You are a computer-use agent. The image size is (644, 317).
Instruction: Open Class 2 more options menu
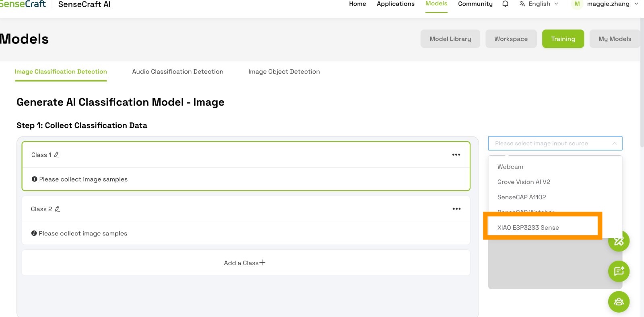(x=456, y=209)
